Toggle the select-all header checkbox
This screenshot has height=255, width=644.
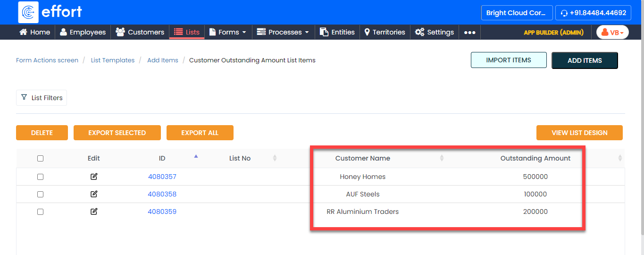tap(40, 159)
